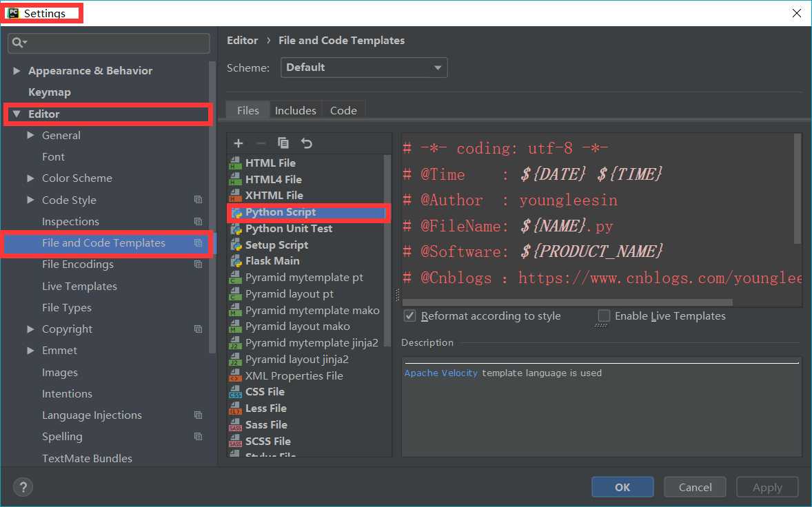The width and height of the screenshot is (812, 507).
Task: Open Images settings page
Action: (x=59, y=373)
